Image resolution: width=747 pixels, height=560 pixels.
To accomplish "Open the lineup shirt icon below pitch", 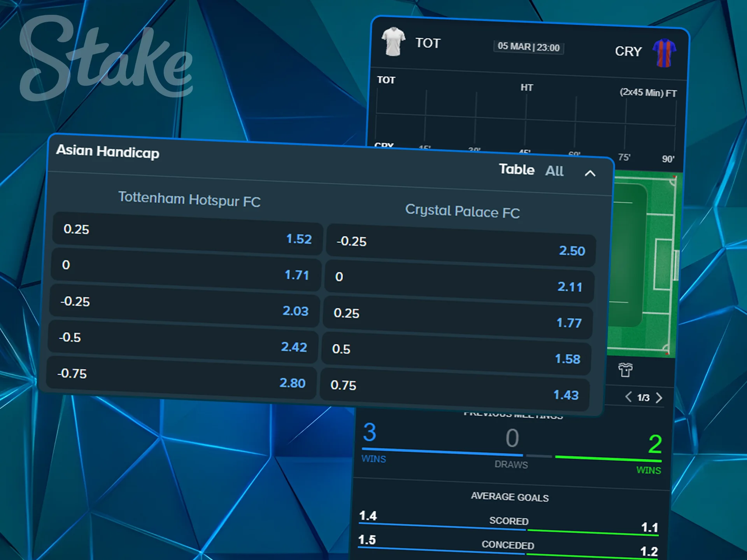I will click(x=625, y=370).
